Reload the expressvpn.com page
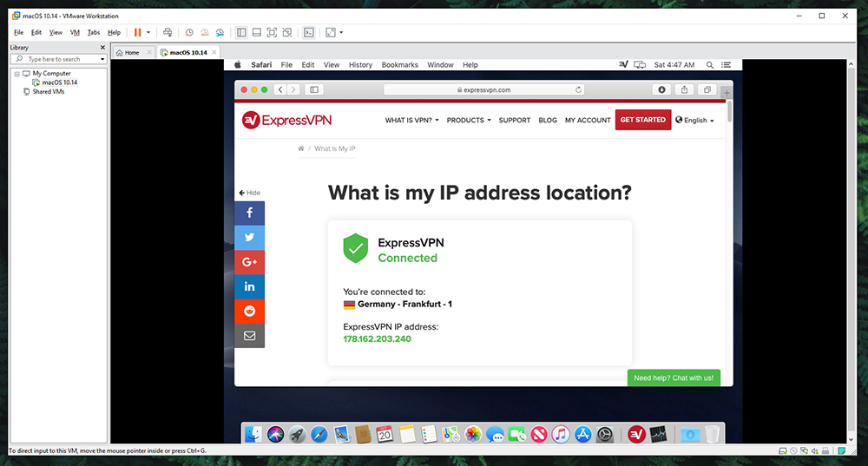This screenshot has height=466, width=868. 578,89
